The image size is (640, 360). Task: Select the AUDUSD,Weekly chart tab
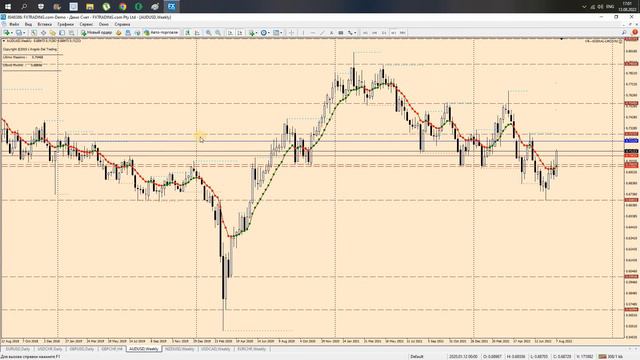144,349
